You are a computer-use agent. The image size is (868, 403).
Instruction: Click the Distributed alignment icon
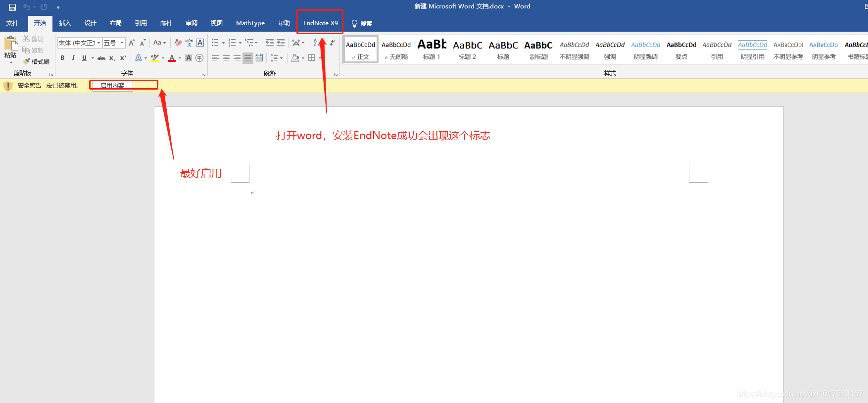pos(259,58)
